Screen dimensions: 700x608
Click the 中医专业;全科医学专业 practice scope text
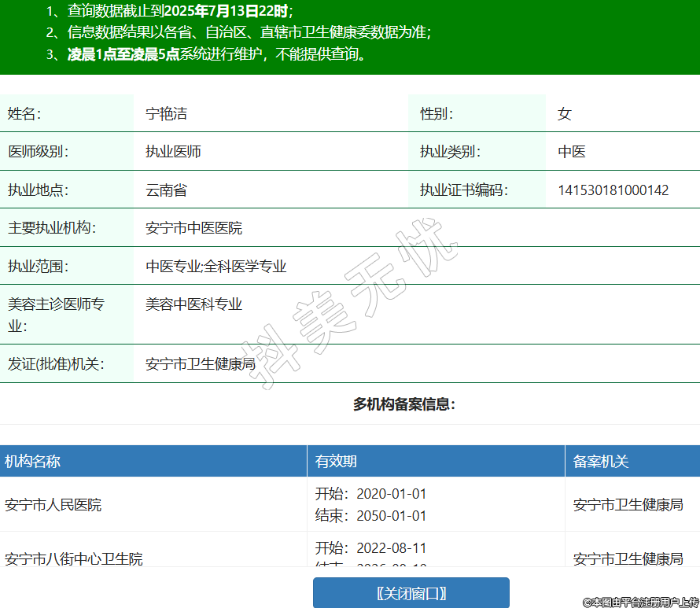[216, 267]
